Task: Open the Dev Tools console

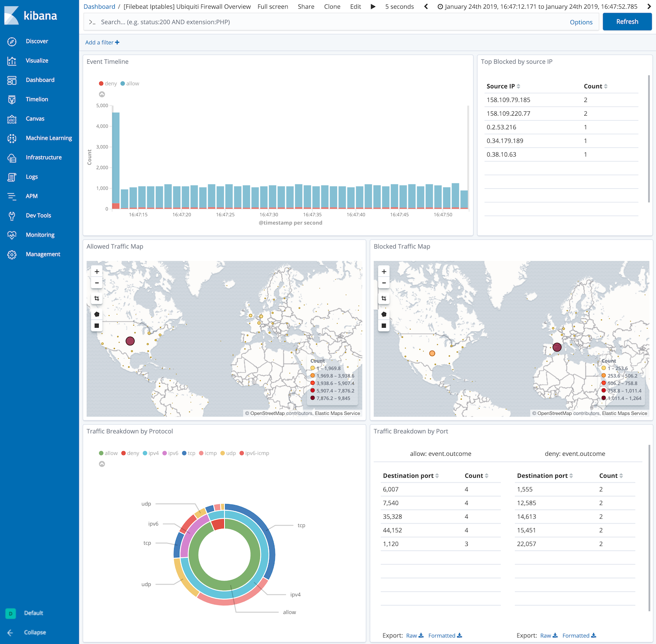Action: (x=38, y=215)
